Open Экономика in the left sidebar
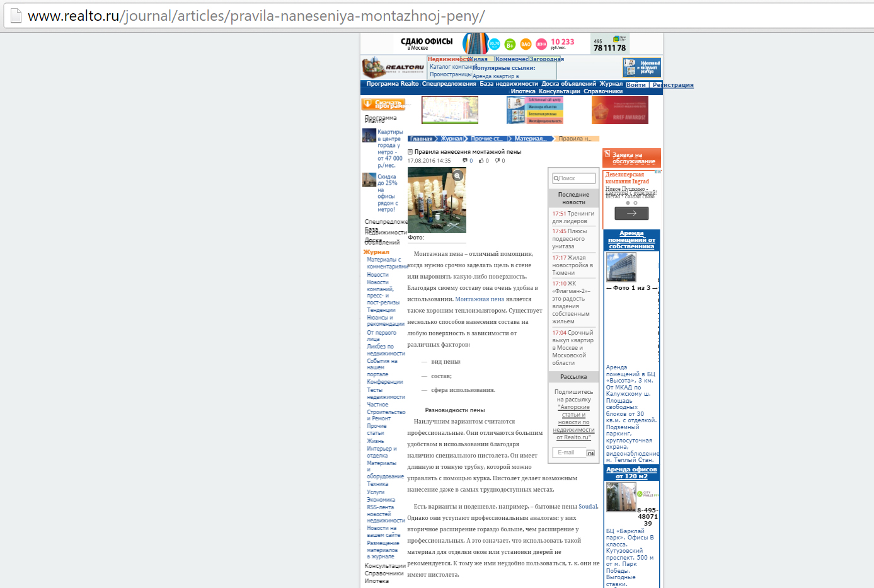 [x=381, y=500]
